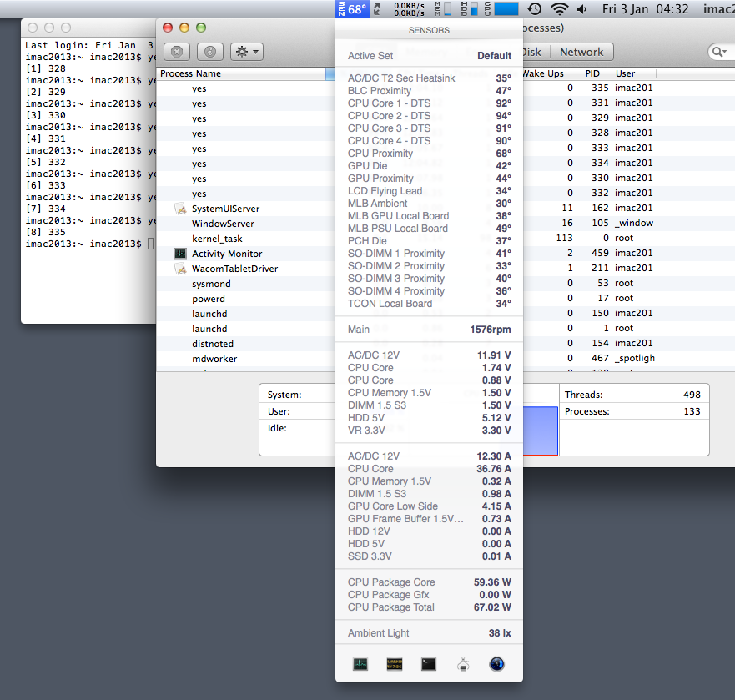735x700 pixels.
Task: Sort by the Wake Ups column header
Action: 547,73
